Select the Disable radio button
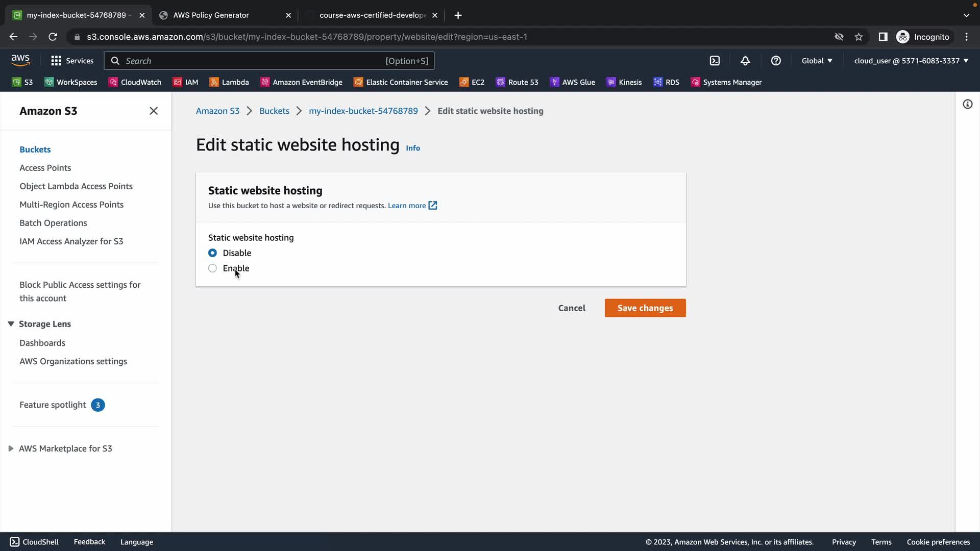This screenshot has height=551, width=980. tap(212, 253)
